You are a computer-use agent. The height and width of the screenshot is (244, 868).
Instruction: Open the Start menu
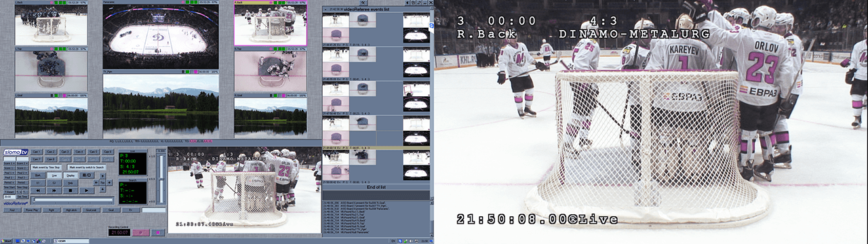tap(6, 241)
